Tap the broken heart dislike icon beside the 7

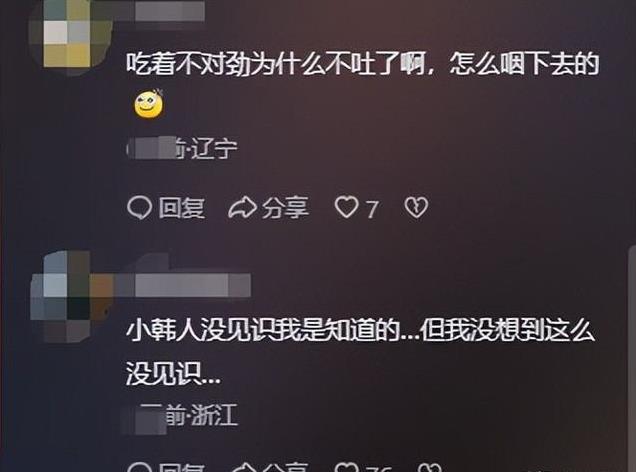coord(416,208)
